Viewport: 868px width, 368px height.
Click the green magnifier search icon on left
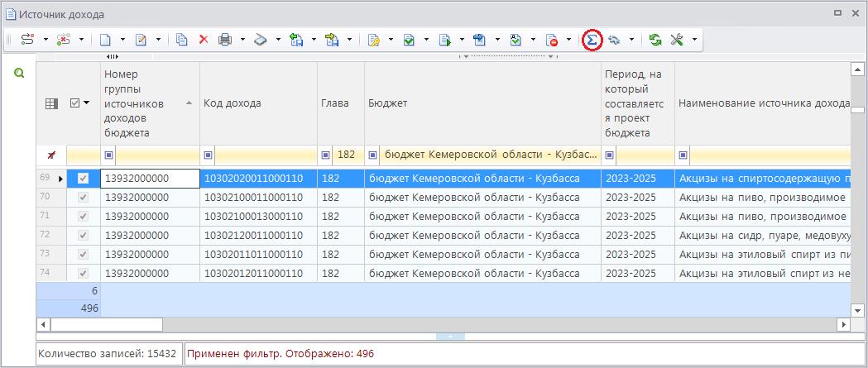pyautogui.click(x=19, y=73)
